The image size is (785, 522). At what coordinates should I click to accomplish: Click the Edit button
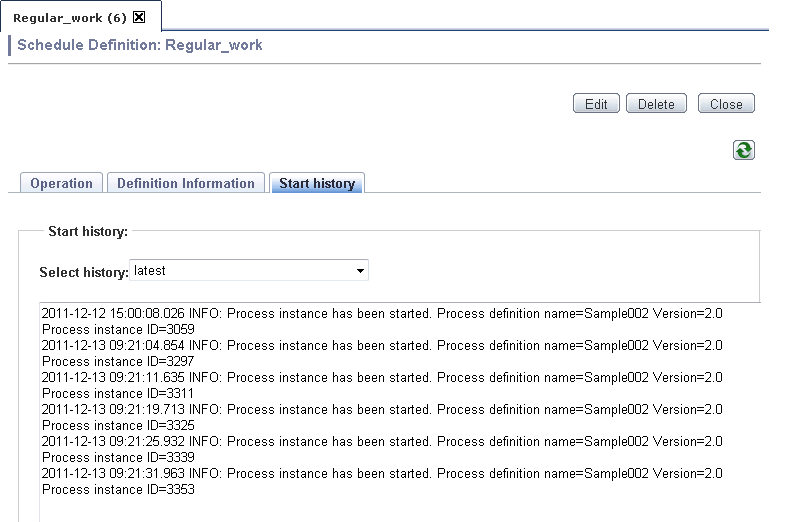pyautogui.click(x=596, y=104)
